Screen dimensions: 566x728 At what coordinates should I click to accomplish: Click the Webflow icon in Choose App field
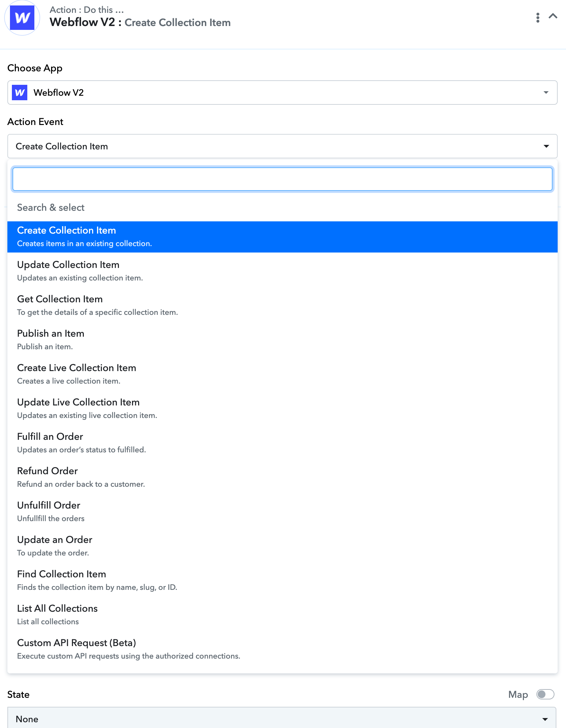(20, 92)
